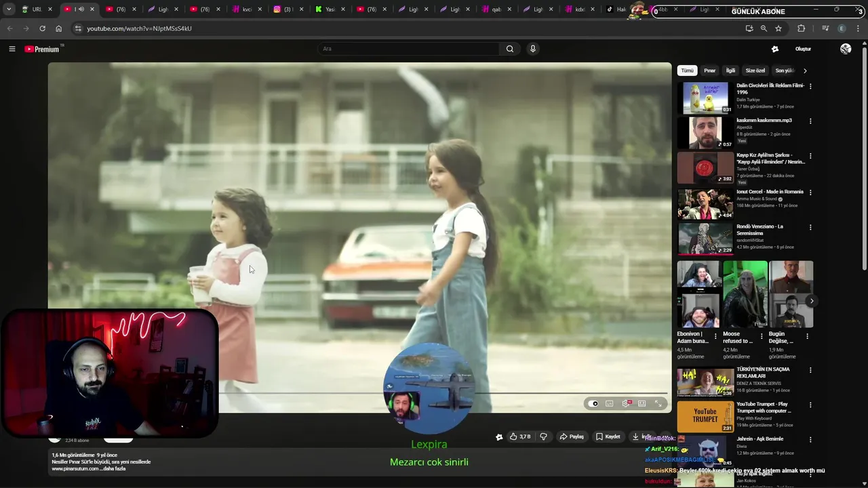
Task: Click the browser address bar URL
Action: (139, 28)
